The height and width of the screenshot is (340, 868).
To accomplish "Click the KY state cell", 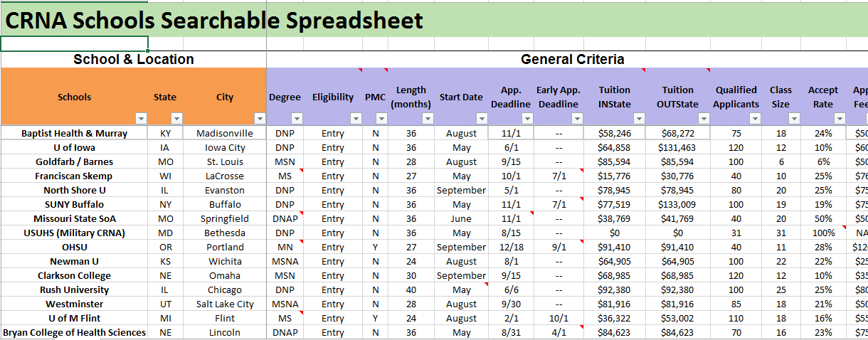I will (x=165, y=133).
